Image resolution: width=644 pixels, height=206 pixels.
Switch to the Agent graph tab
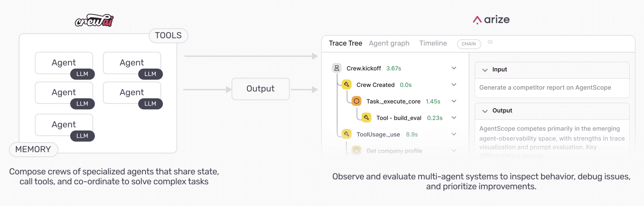click(x=389, y=43)
